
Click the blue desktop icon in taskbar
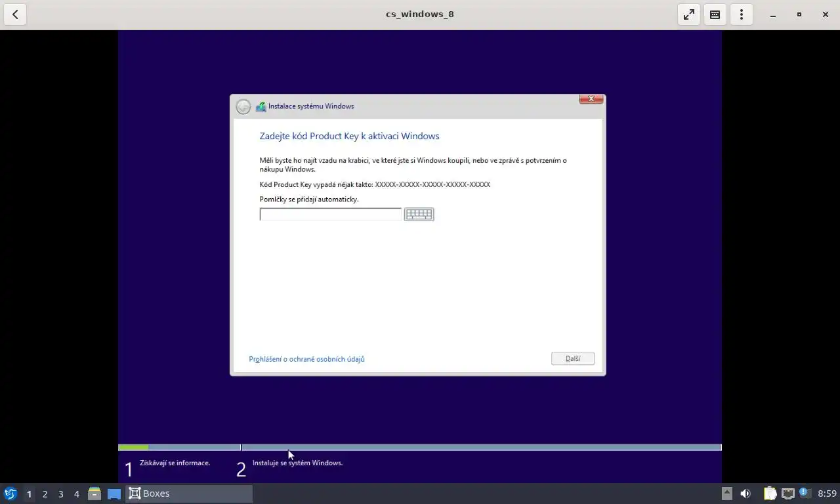(x=114, y=493)
